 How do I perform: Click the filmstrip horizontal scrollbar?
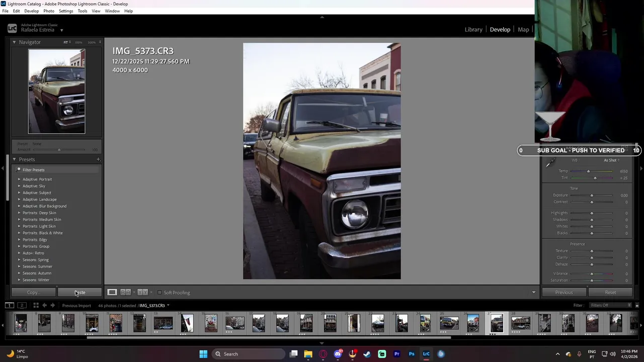[x=269, y=337]
